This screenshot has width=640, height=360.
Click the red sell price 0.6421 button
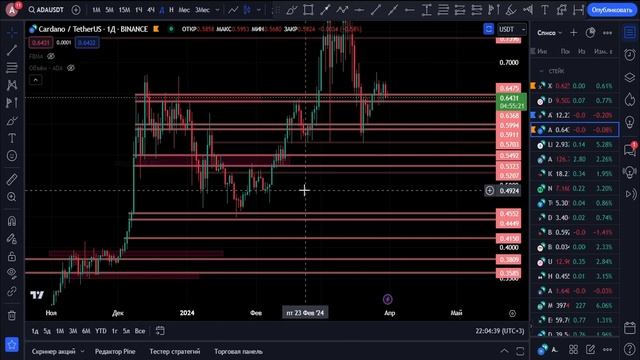(40, 42)
